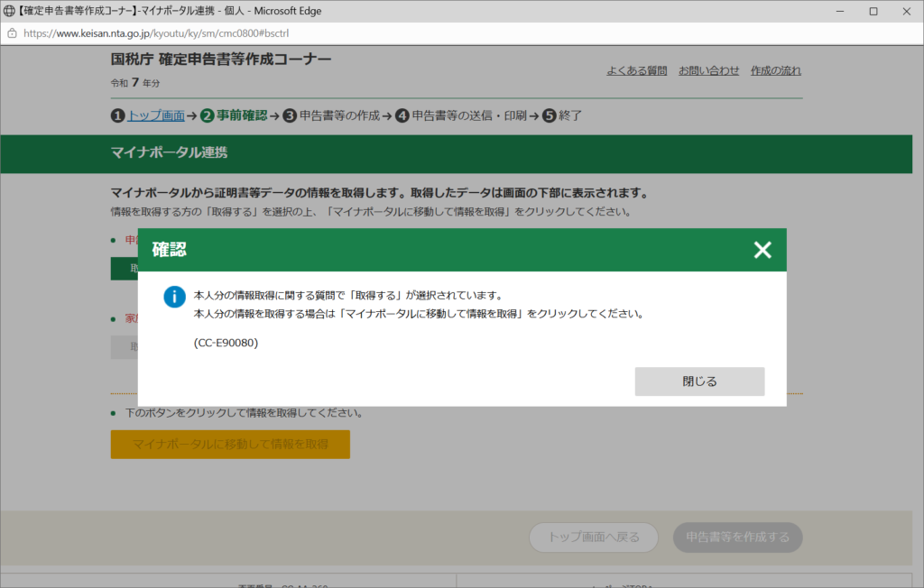
Task: Click マイナポータルに移動して情報を取得 button
Action: click(230, 445)
